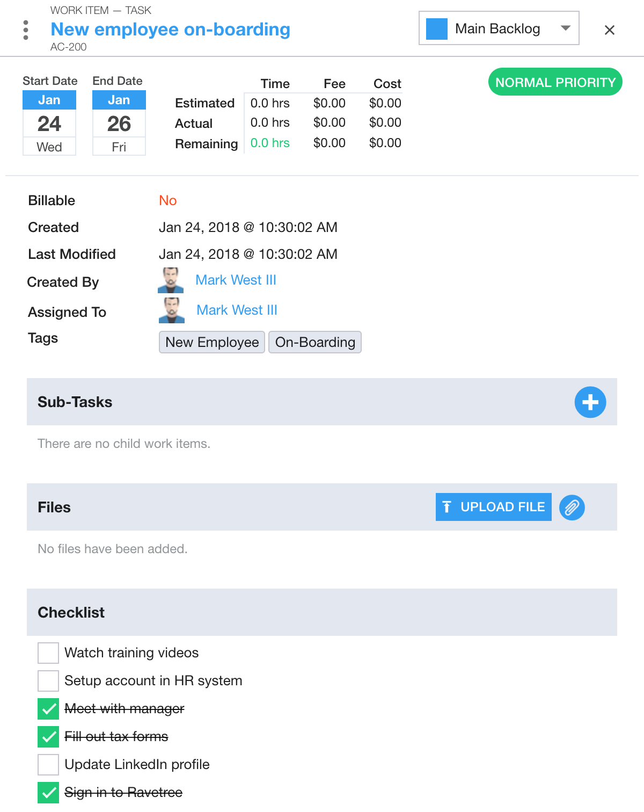Open the three-dot options menu

(x=25, y=31)
